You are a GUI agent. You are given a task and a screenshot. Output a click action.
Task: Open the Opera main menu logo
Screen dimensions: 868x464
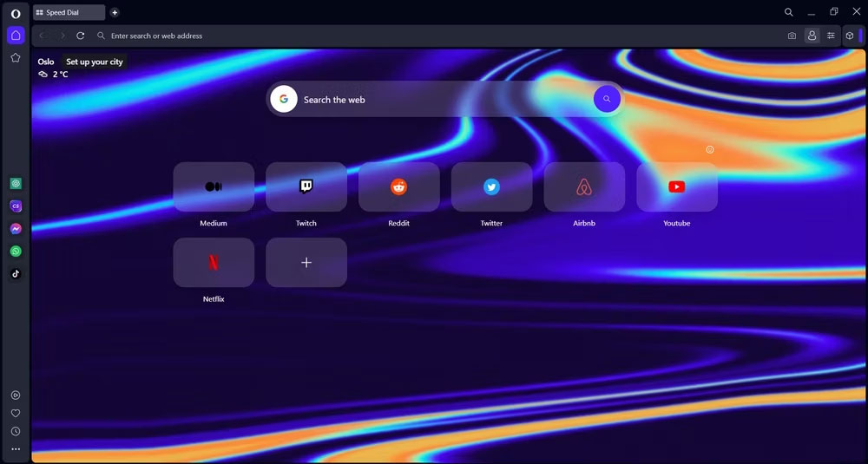tap(16, 13)
